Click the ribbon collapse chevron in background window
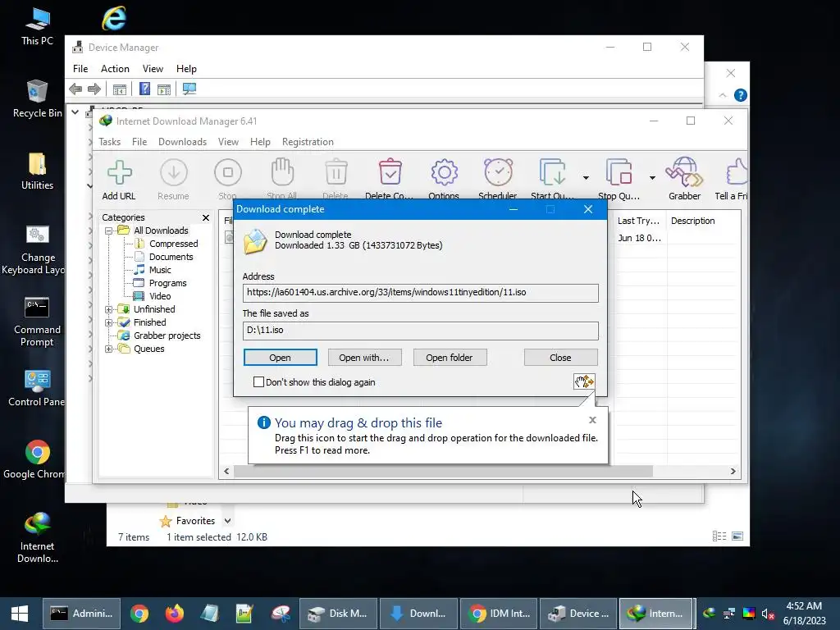The image size is (840, 630). [x=723, y=95]
